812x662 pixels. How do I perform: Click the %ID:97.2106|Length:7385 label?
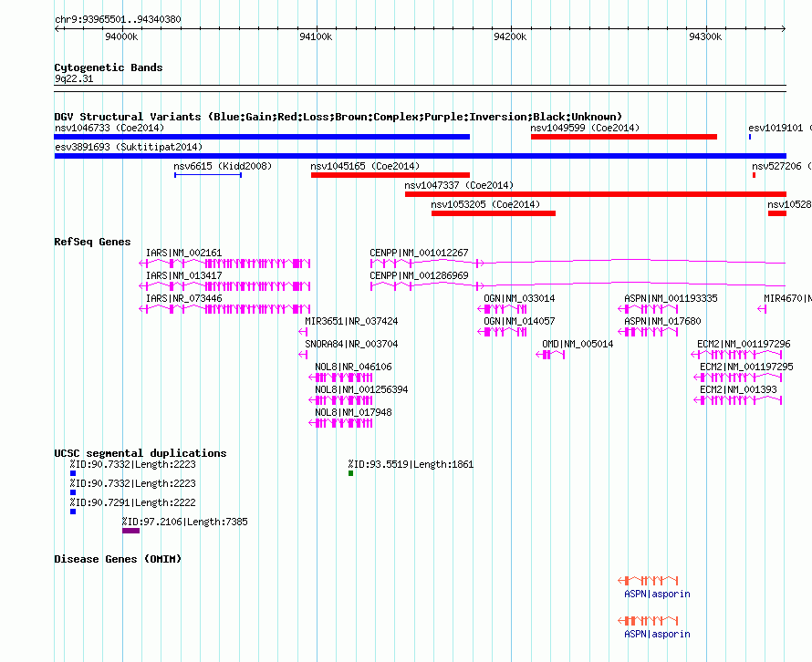pos(185,522)
